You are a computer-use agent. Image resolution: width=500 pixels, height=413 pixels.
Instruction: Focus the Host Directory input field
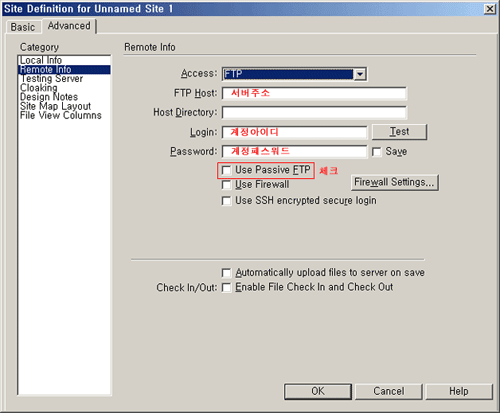click(314, 113)
